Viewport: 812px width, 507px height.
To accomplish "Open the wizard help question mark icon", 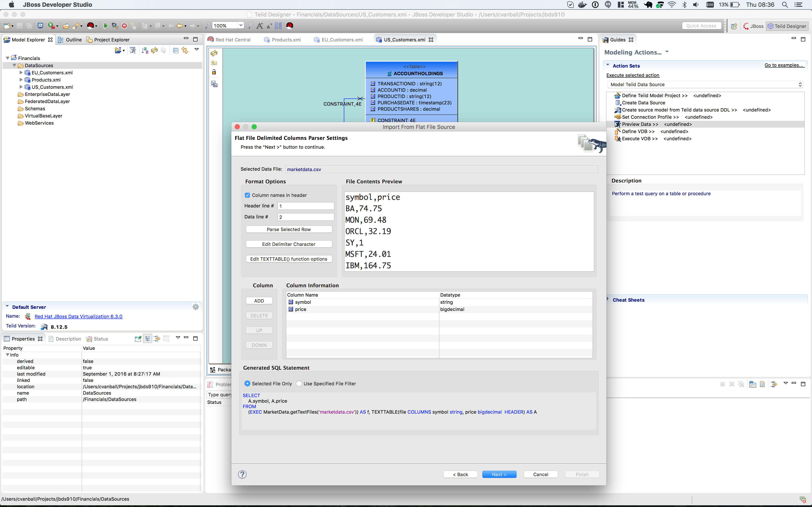I will pos(242,474).
